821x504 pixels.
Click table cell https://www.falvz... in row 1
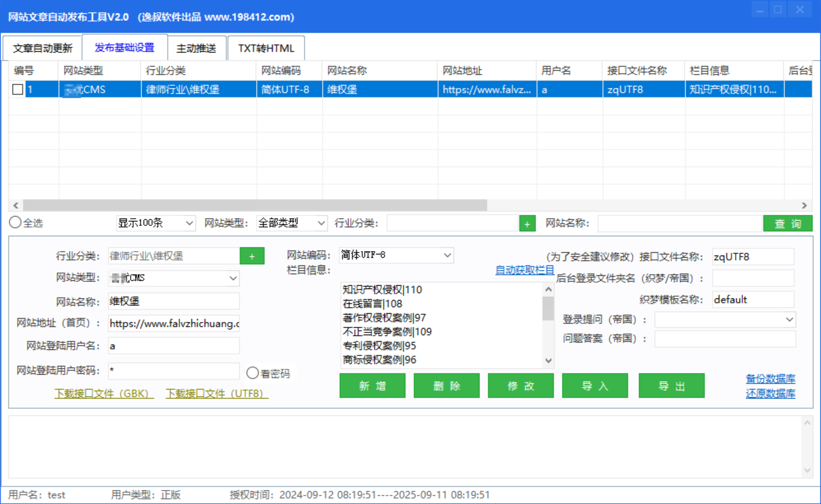pos(487,89)
